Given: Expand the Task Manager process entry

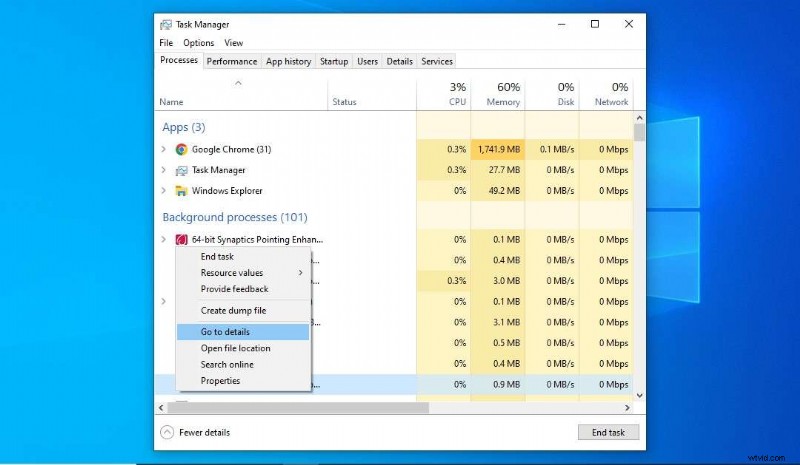Looking at the screenshot, I should pyautogui.click(x=164, y=170).
